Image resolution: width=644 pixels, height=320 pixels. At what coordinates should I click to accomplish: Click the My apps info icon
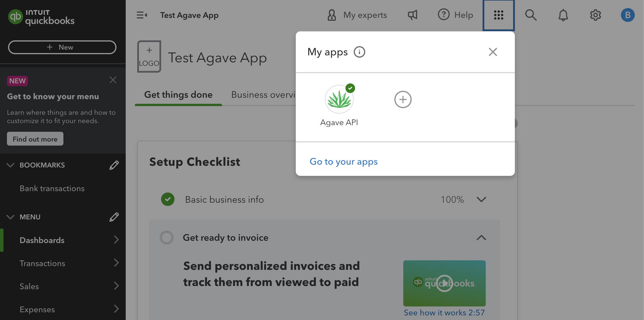coord(359,52)
